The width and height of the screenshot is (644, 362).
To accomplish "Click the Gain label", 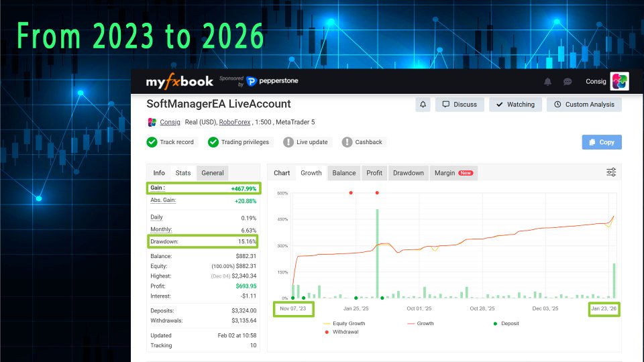I will (158, 188).
